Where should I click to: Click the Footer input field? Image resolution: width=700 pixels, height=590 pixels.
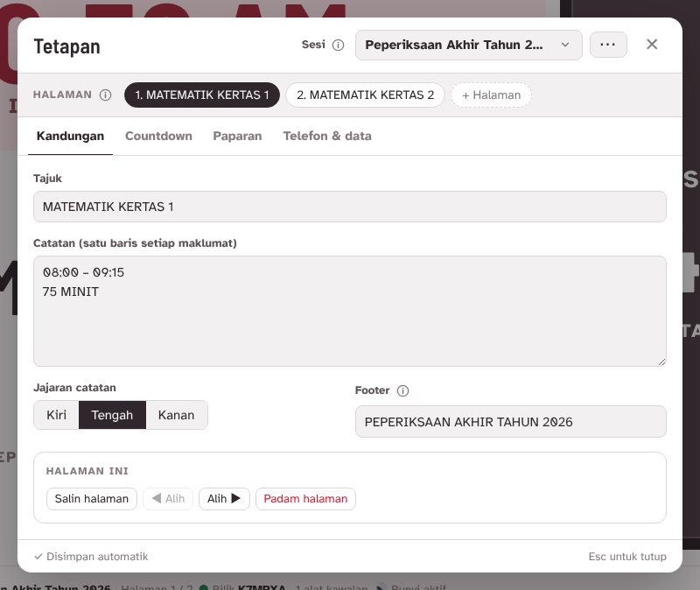[511, 422]
